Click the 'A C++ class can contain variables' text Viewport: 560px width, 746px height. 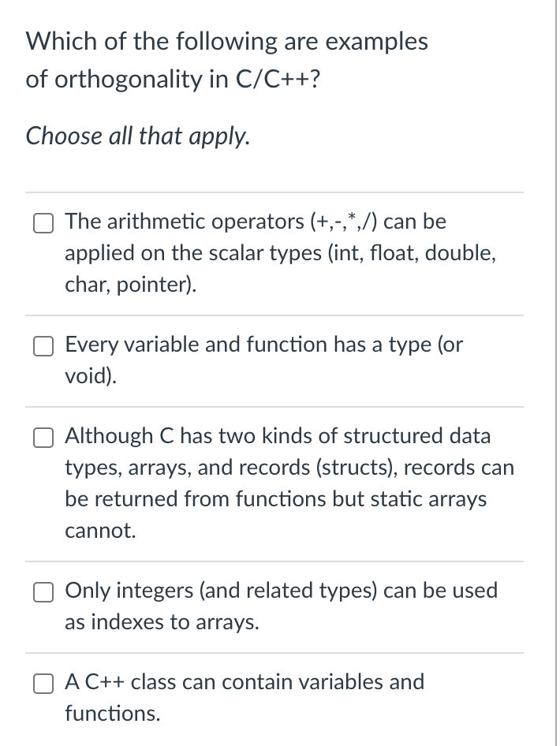tap(245, 697)
